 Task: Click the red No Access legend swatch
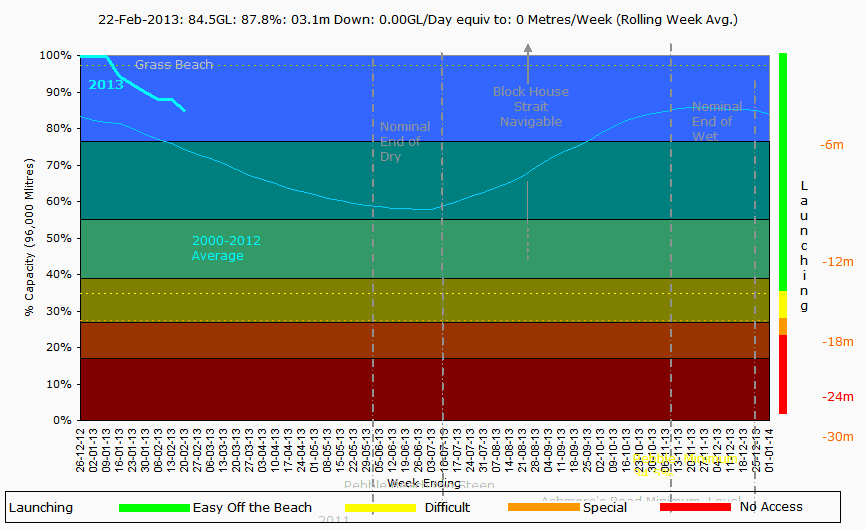(x=695, y=507)
